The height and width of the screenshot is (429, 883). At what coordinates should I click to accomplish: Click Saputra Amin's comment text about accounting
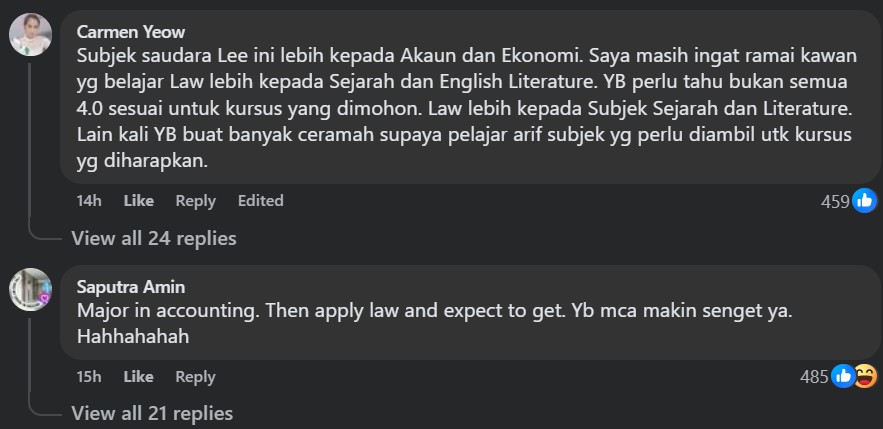click(x=435, y=324)
